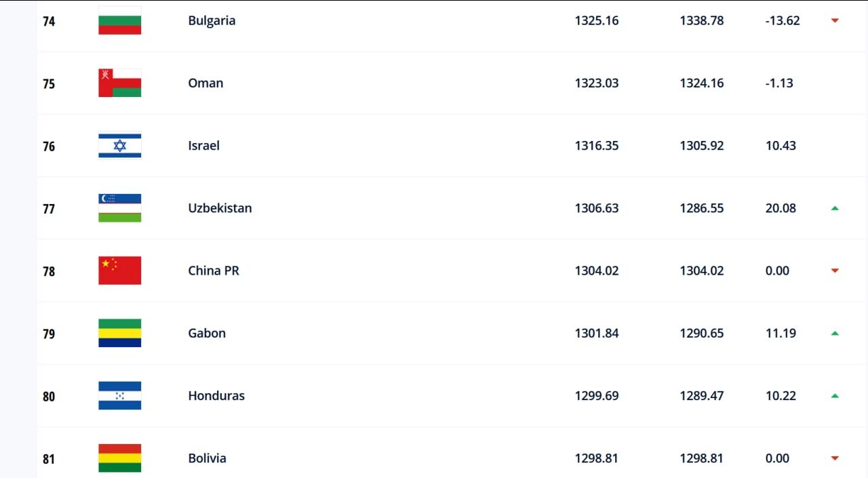Open the China PR flag
The height and width of the screenshot is (478, 868).
pyautogui.click(x=119, y=271)
